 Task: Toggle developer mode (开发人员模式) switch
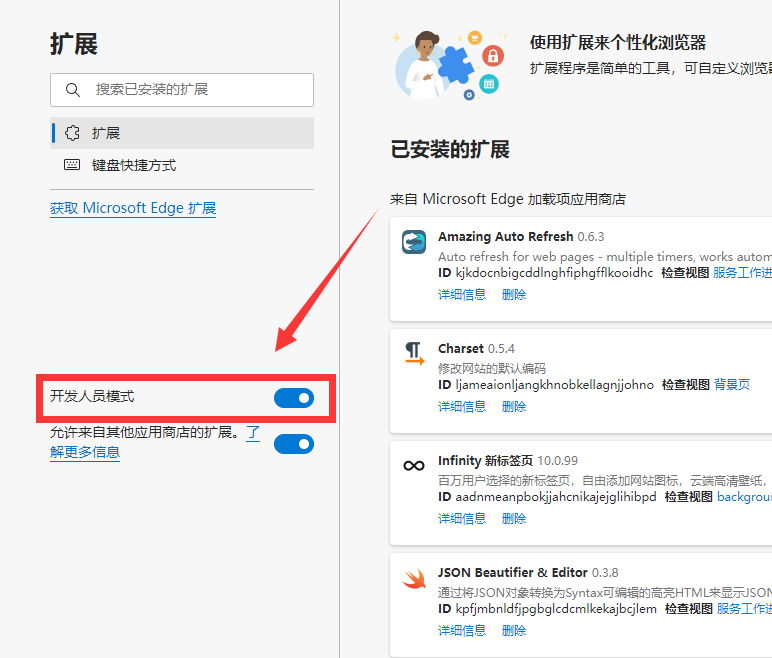(x=294, y=398)
